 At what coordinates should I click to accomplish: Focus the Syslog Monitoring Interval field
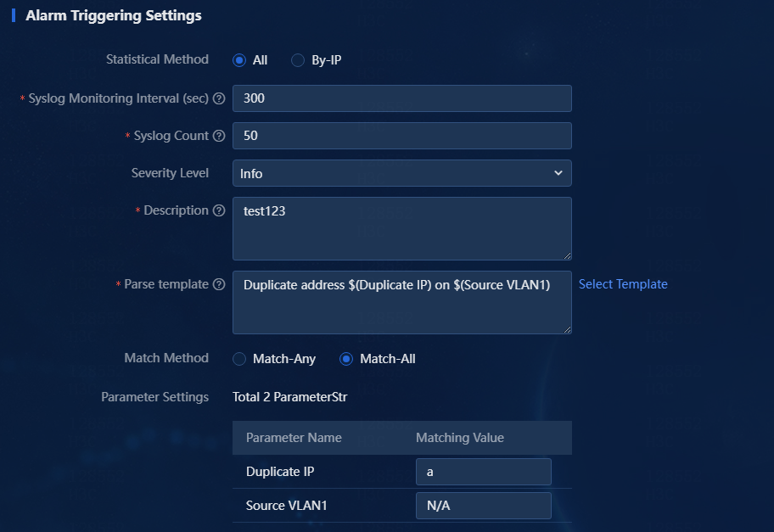pos(401,98)
